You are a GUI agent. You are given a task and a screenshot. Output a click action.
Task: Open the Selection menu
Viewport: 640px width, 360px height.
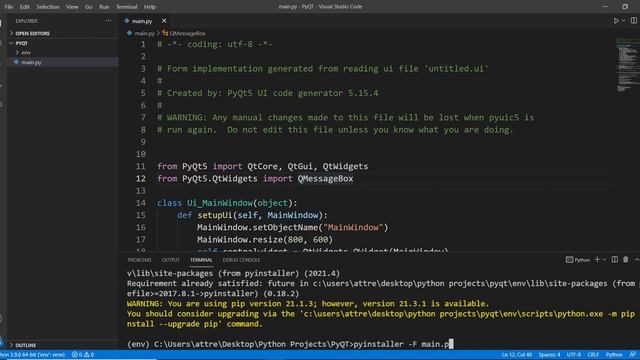point(48,7)
